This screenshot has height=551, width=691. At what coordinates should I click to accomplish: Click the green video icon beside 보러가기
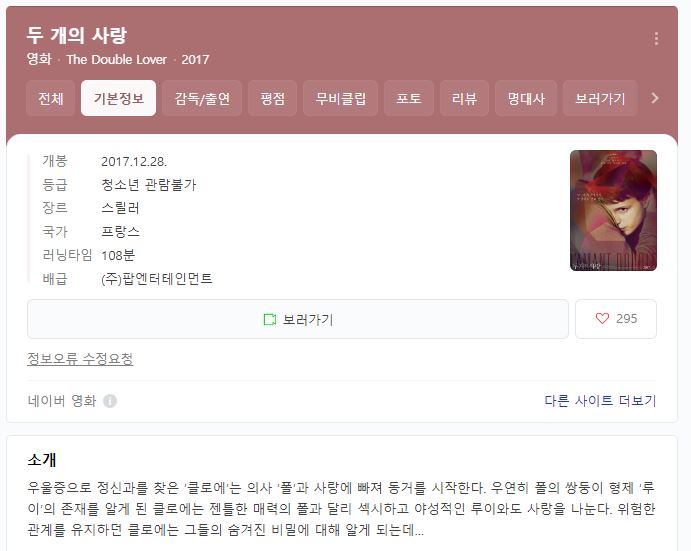click(x=270, y=319)
